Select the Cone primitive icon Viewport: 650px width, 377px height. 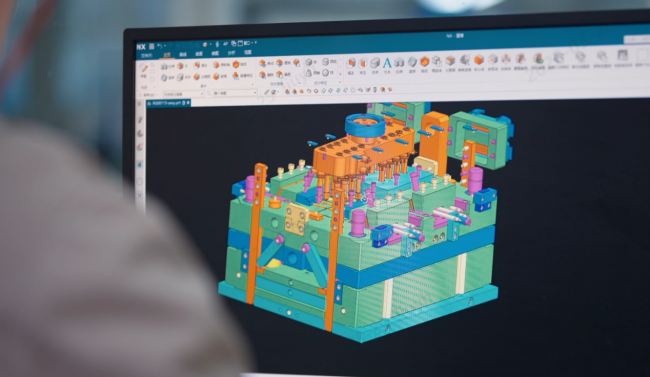click(x=309, y=73)
